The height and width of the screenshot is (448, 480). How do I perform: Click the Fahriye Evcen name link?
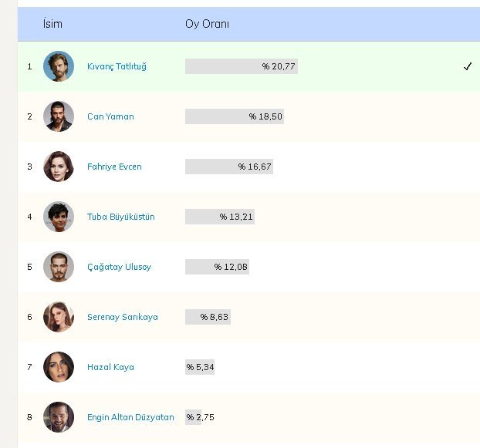click(x=114, y=167)
